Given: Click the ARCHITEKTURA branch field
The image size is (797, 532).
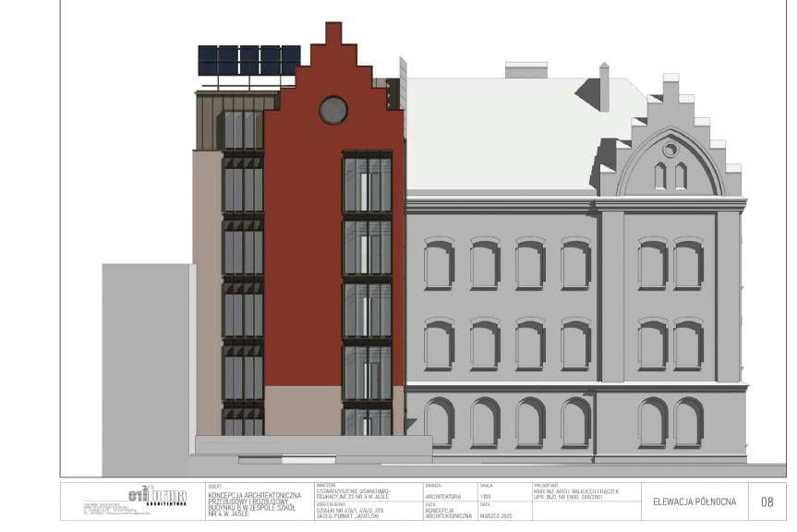Looking at the screenshot, I should click(442, 496).
